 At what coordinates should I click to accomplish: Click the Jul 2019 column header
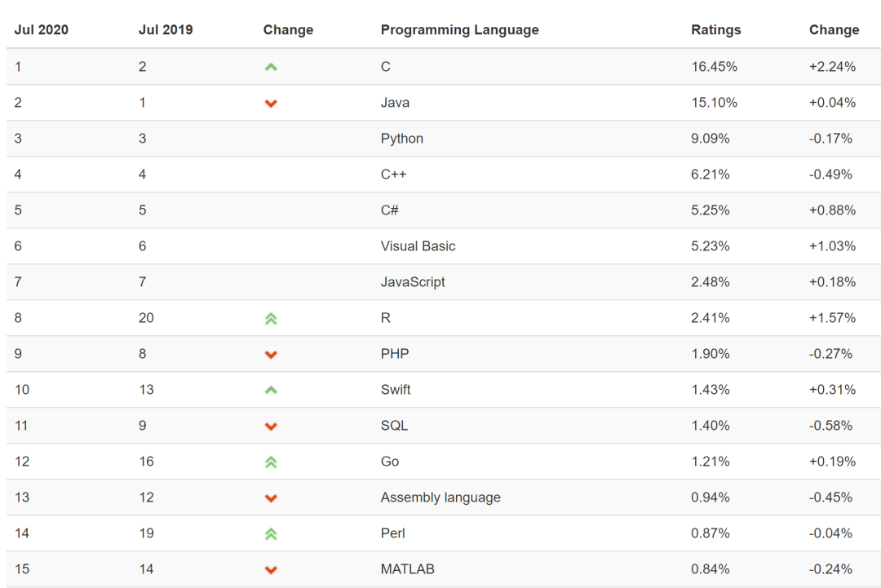166,29
